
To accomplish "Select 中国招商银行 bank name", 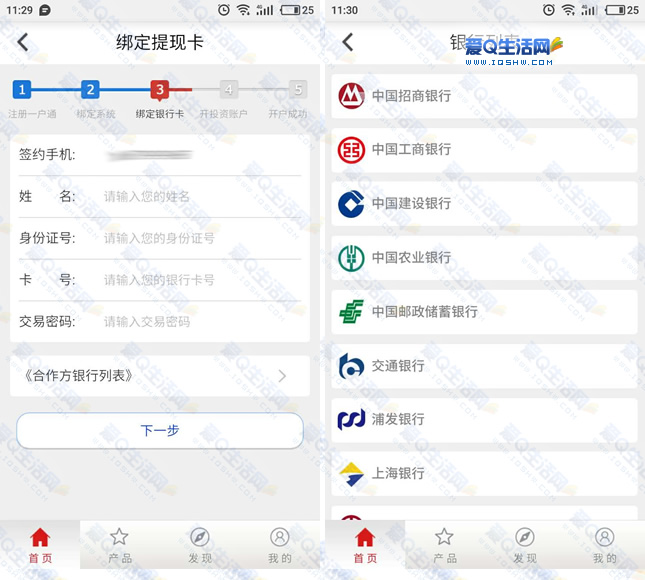I will [411, 96].
